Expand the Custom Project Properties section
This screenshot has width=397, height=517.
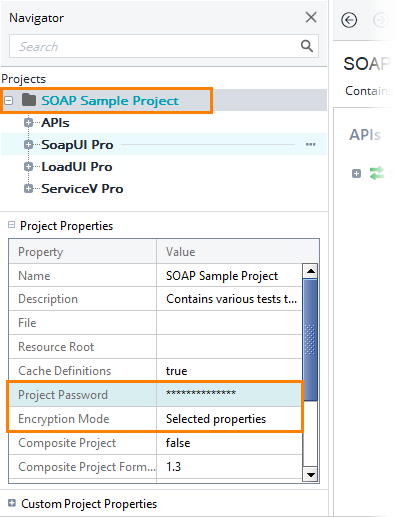[x=12, y=503]
